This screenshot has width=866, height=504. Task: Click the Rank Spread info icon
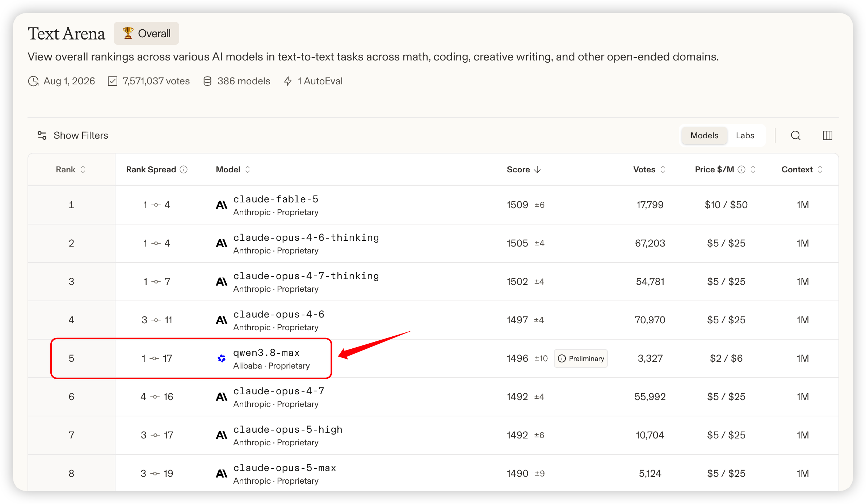(x=184, y=169)
